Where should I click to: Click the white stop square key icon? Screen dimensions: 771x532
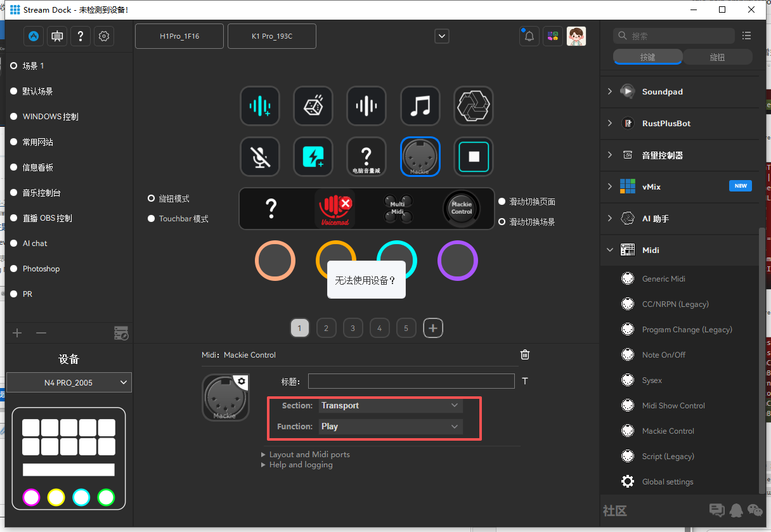pyautogui.click(x=473, y=157)
